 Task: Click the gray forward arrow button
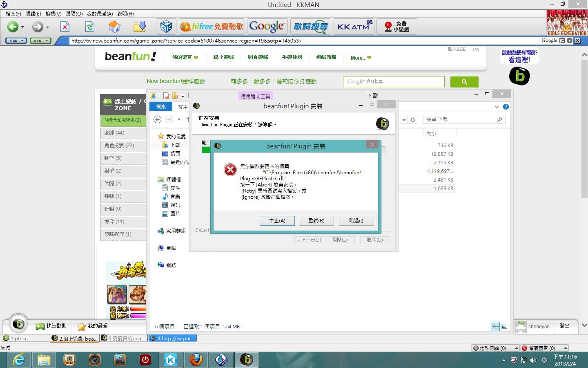click(x=38, y=27)
